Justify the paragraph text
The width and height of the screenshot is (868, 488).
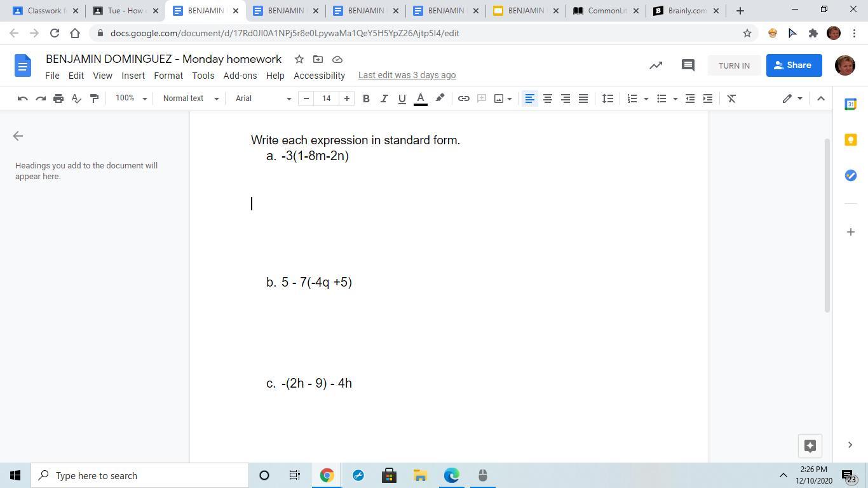[583, 98]
